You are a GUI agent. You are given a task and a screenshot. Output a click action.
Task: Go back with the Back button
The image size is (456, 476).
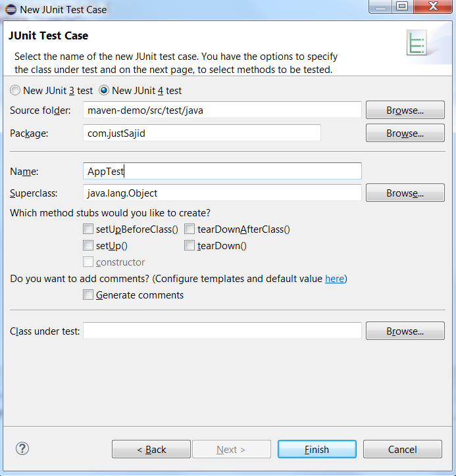coord(151,449)
